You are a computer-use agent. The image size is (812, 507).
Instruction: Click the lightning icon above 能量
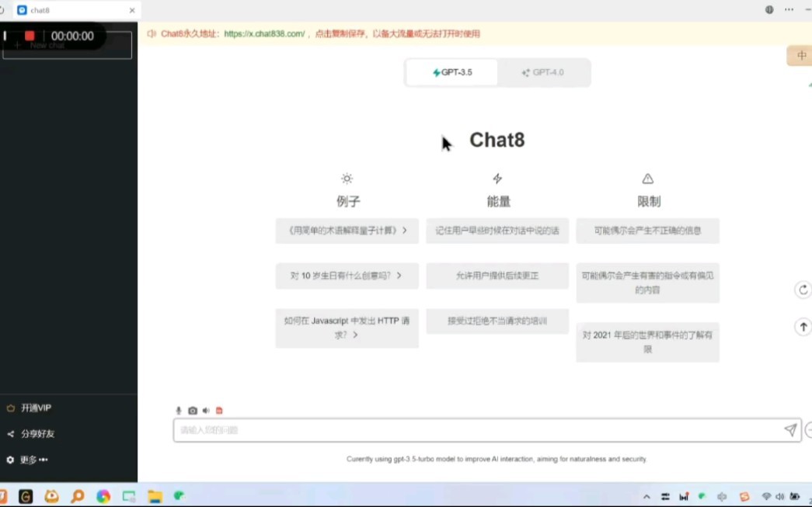tap(497, 179)
